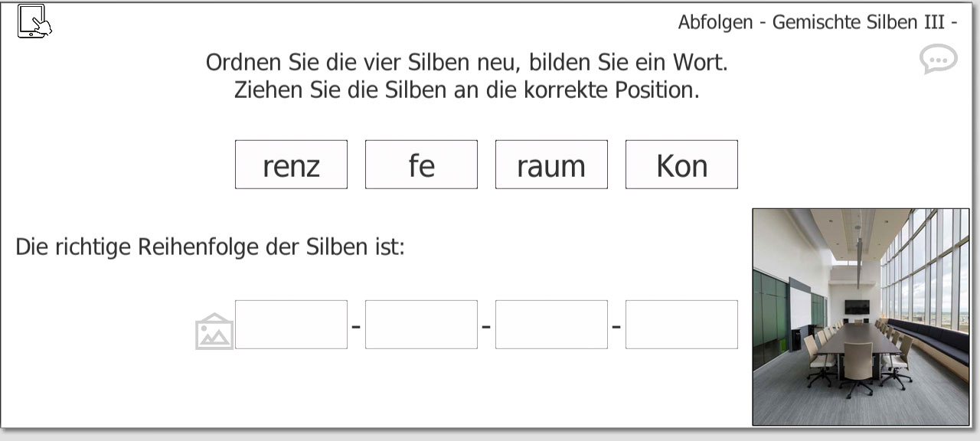Open the conference room photo
The width and height of the screenshot is (980, 441).
(861, 317)
